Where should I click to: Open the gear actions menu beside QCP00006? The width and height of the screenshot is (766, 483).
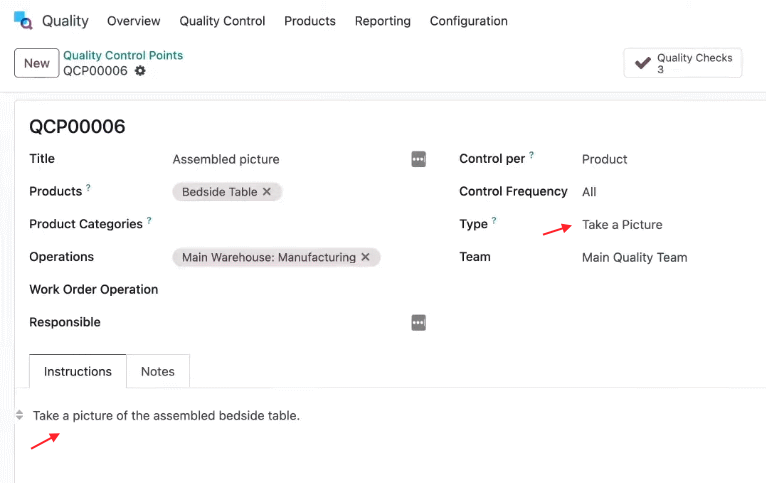click(x=140, y=71)
